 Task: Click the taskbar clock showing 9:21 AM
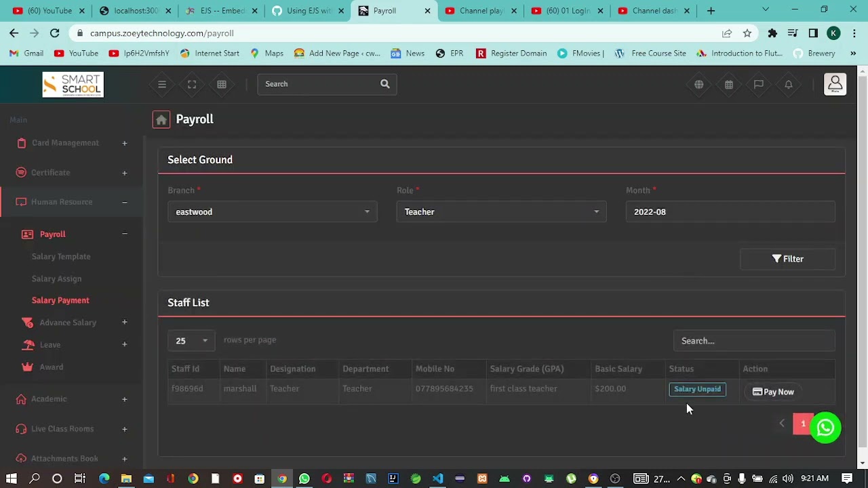(x=814, y=479)
